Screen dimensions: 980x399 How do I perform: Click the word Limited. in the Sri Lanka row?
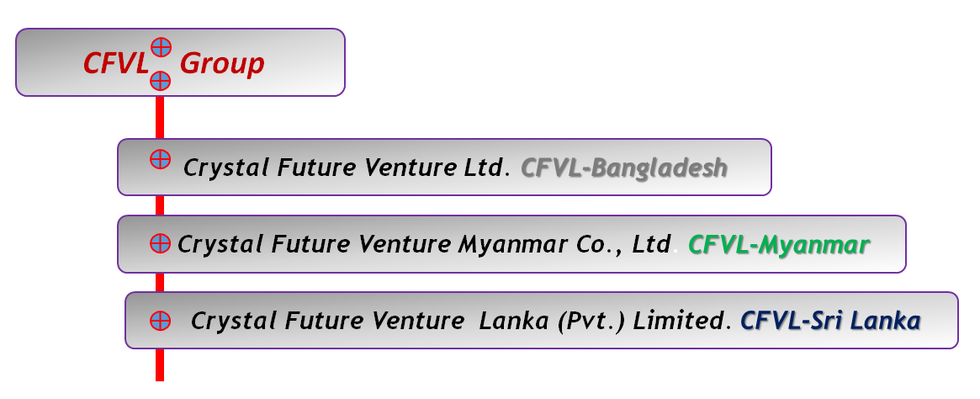pyautogui.click(x=682, y=321)
